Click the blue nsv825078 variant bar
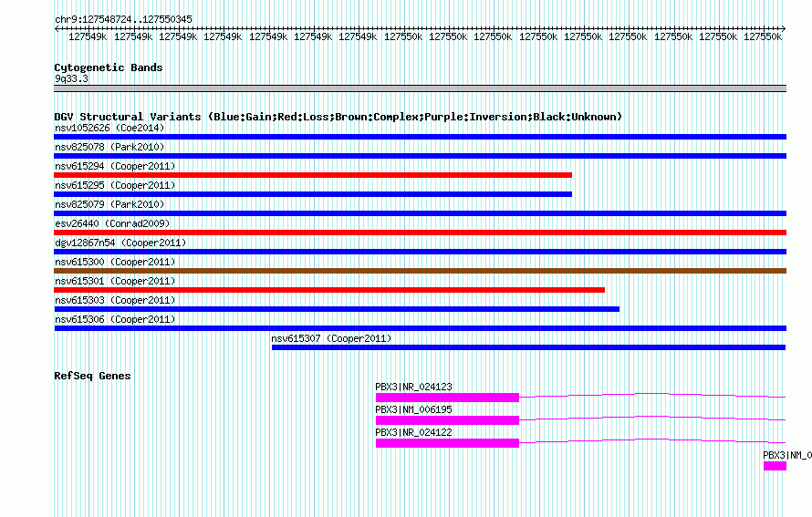The height and width of the screenshot is (517, 812). (420, 156)
